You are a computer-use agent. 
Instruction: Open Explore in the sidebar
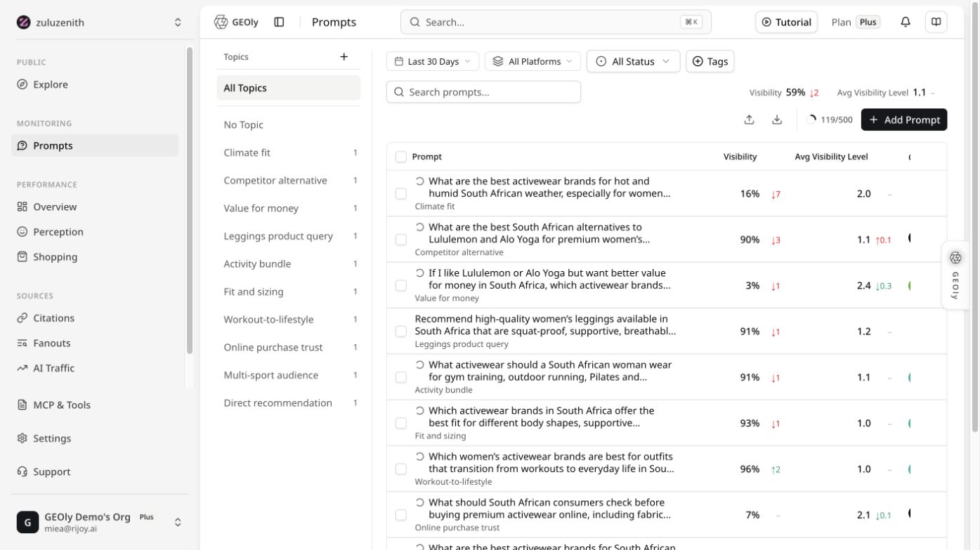[95, 84]
